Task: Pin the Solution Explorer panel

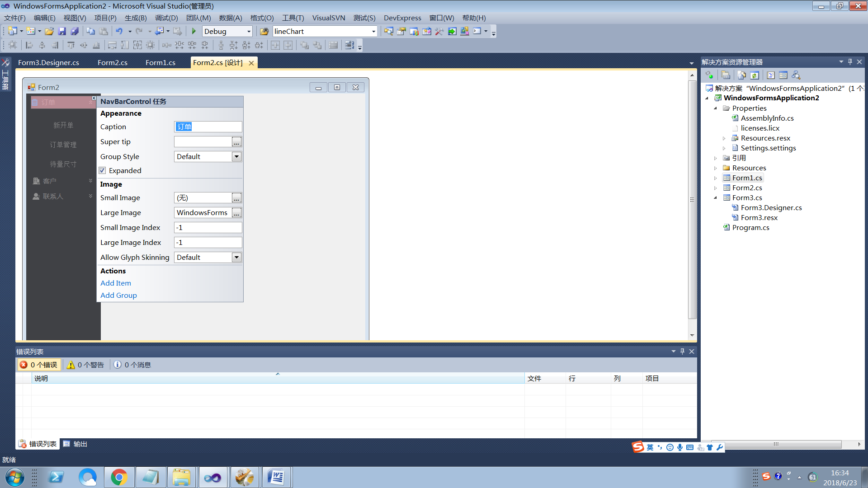Action: 850,62
